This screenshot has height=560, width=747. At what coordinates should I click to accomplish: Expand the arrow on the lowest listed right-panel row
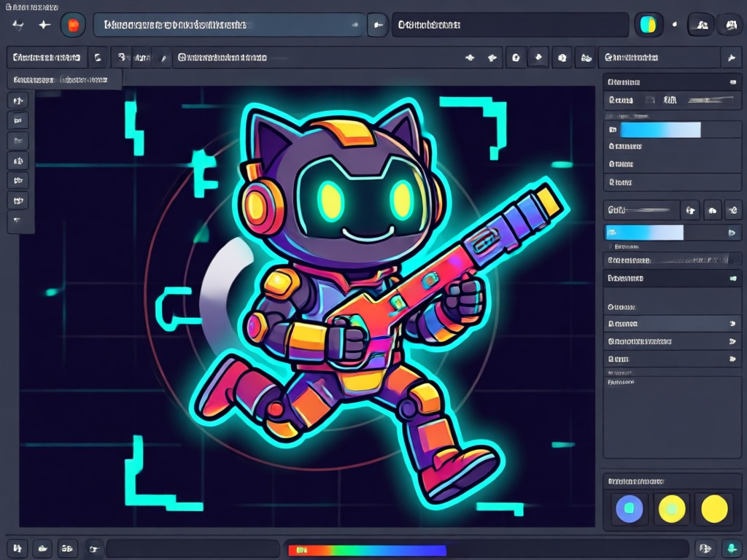[732, 359]
